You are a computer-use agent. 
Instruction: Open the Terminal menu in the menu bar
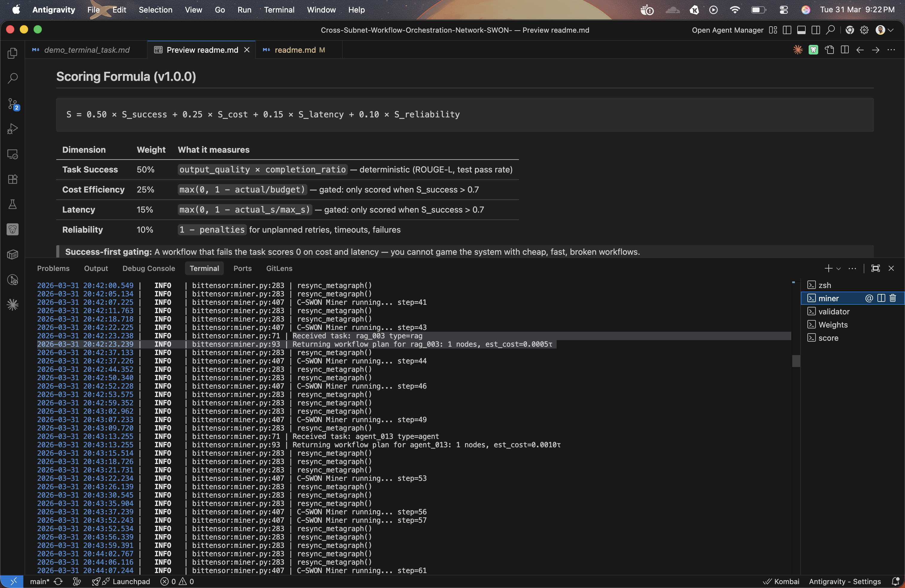(279, 10)
